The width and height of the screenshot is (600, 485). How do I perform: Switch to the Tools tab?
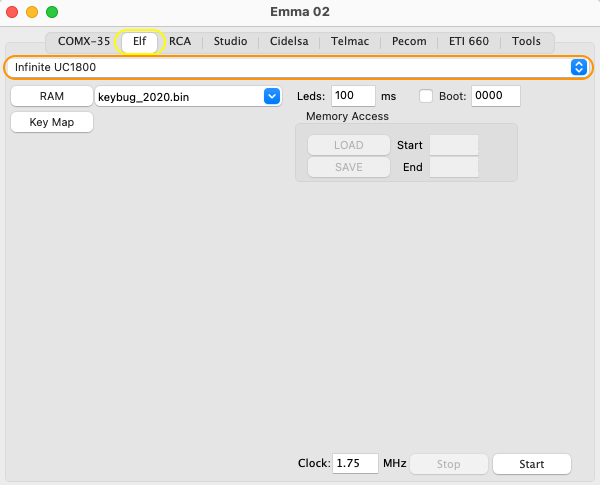coord(526,41)
